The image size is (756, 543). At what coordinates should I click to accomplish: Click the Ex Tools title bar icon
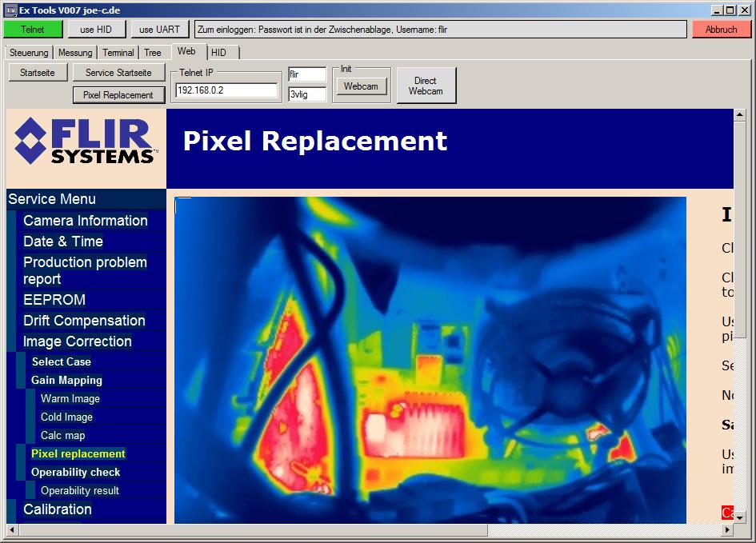pyautogui.click(x=10, y=9)
